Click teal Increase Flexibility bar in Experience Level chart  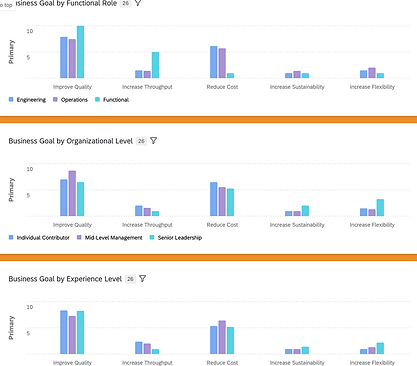(x=380, y=349)
